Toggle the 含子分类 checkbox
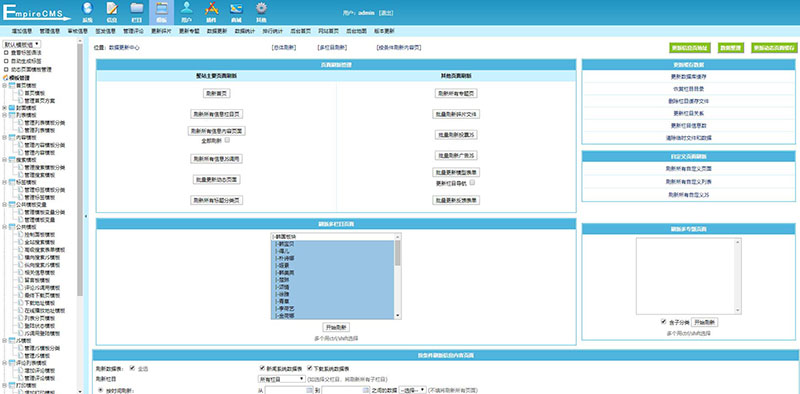Viewport: 800px width, 394px height. (x=663, y=322)
